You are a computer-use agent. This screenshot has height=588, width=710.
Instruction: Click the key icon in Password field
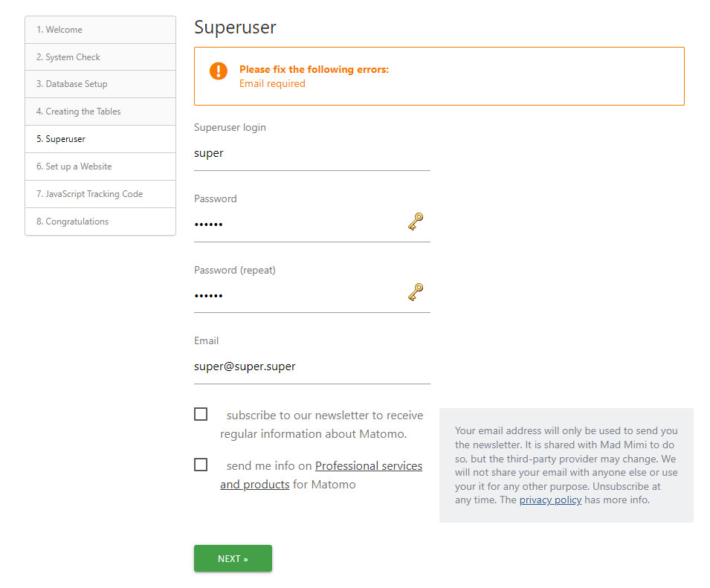pos(416,222)
